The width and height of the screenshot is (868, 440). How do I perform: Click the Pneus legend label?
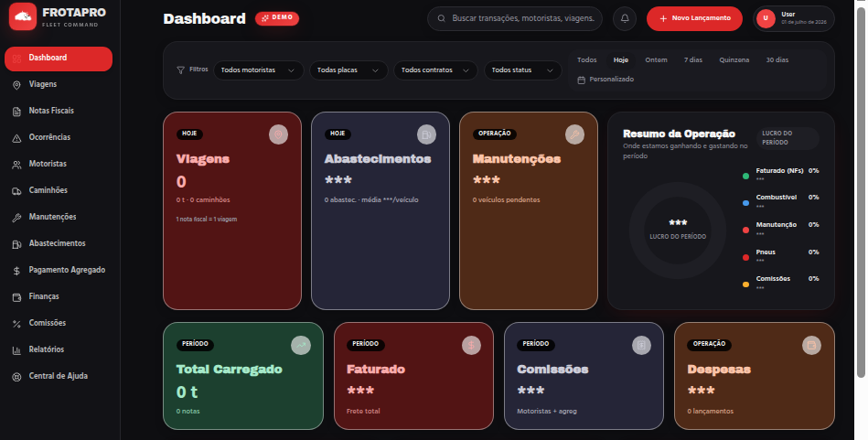pos(766,252)
